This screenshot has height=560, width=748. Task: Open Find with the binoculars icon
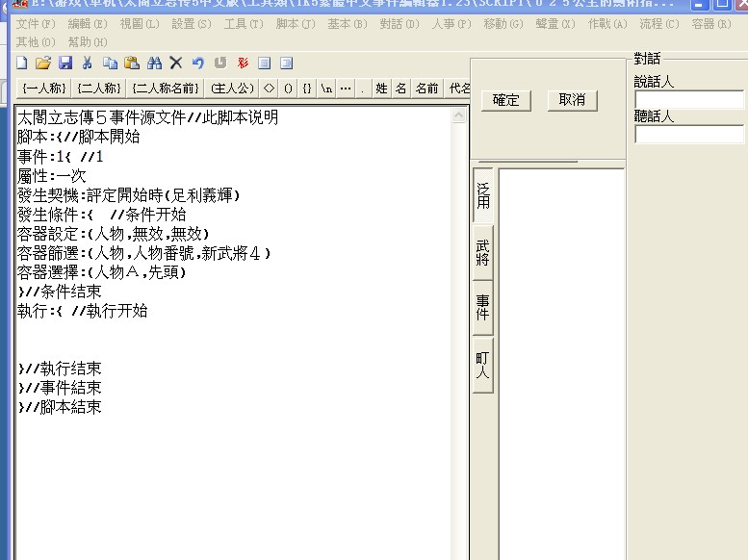tap(154, 63)
